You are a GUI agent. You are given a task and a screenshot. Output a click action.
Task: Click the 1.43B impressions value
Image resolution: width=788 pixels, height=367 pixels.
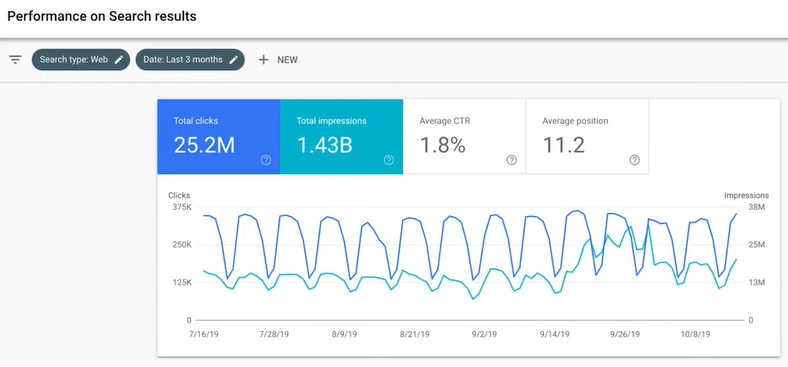pyautogui.click(x=325, y=145)
